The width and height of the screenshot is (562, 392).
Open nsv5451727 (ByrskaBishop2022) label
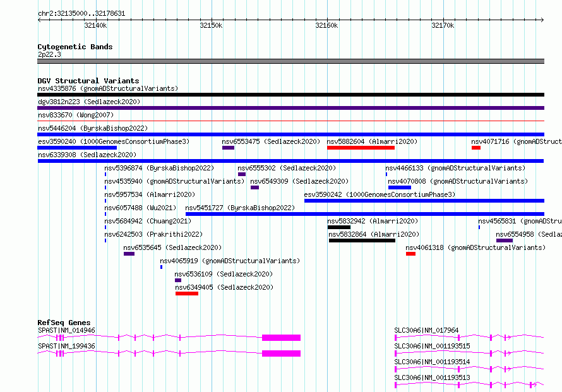pos(240,208)
